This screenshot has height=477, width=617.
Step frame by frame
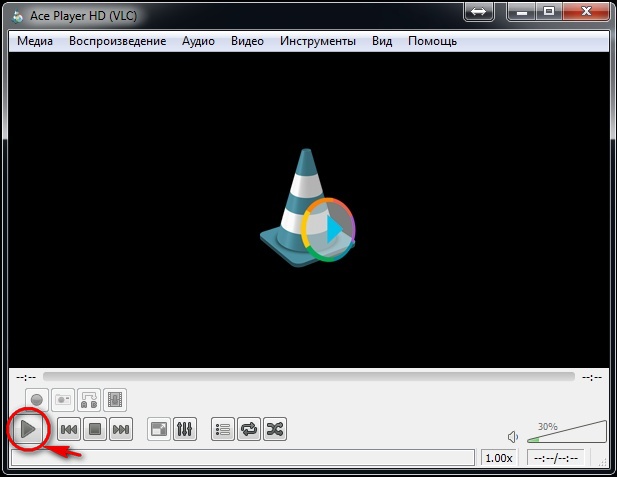(115, 400)
